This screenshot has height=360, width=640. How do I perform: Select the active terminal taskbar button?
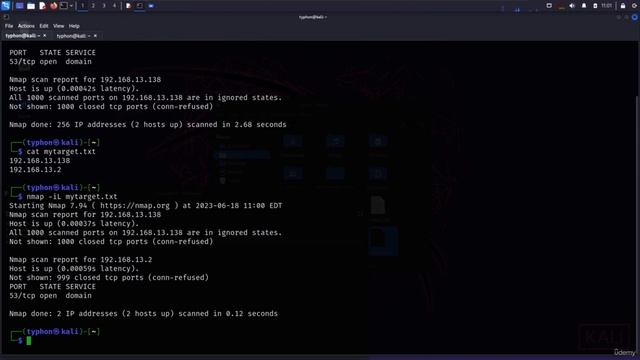pos(140,6)
